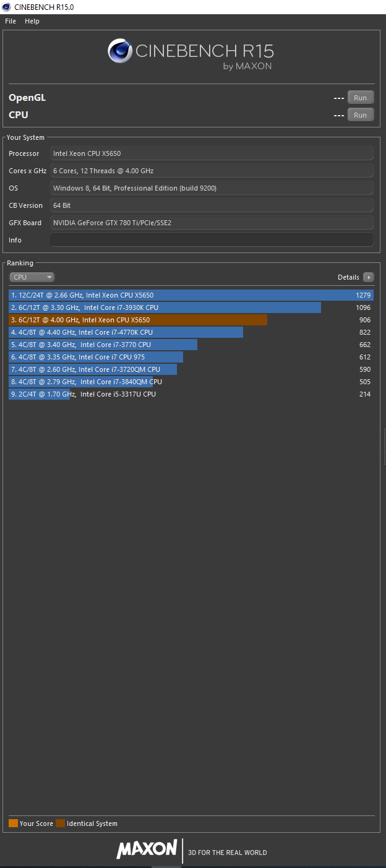The height and width of the screenshot is (868, 386).
Task: Select ranking entry 12C/24T Xeon X5650
Action: tap(191, 295)
